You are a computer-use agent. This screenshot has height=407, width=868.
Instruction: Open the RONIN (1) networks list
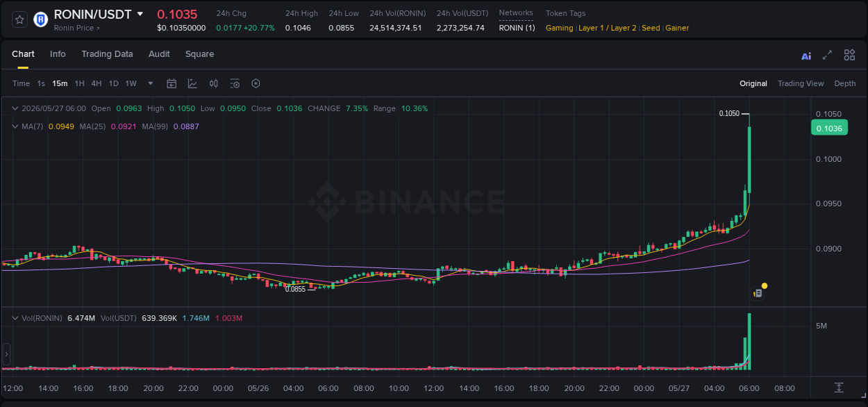(517, 28)
